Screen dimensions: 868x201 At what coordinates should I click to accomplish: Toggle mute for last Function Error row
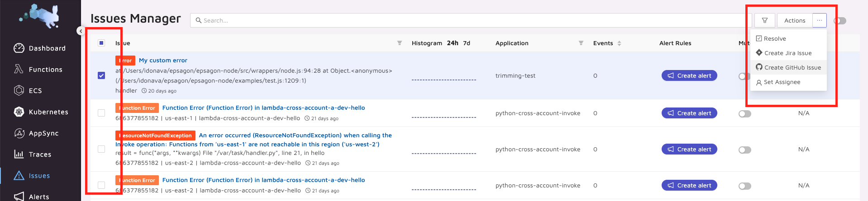[745, 186]
